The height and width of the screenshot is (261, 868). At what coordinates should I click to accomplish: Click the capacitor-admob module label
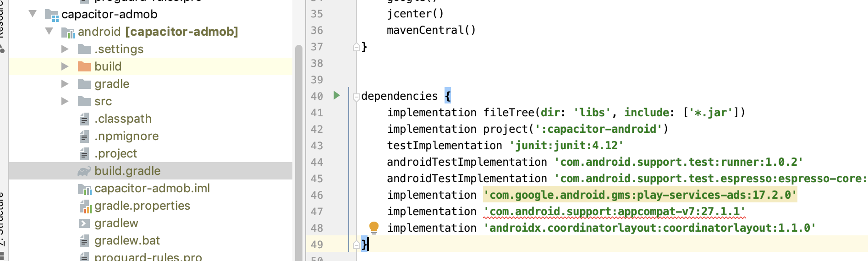pos(110,14)
